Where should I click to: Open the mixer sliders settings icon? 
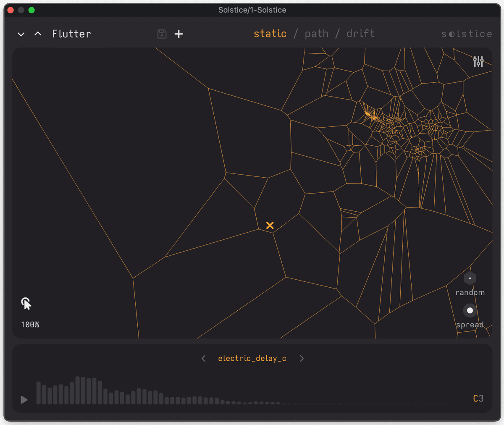478,62
